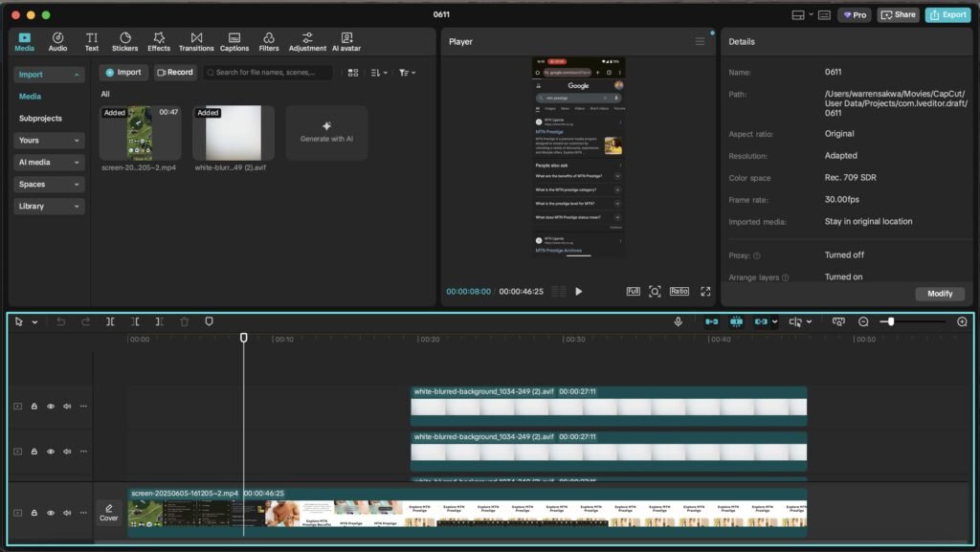Click the timeline zoom out icon
The height and width of the screenshot is (552, 980).
(863, 321)
